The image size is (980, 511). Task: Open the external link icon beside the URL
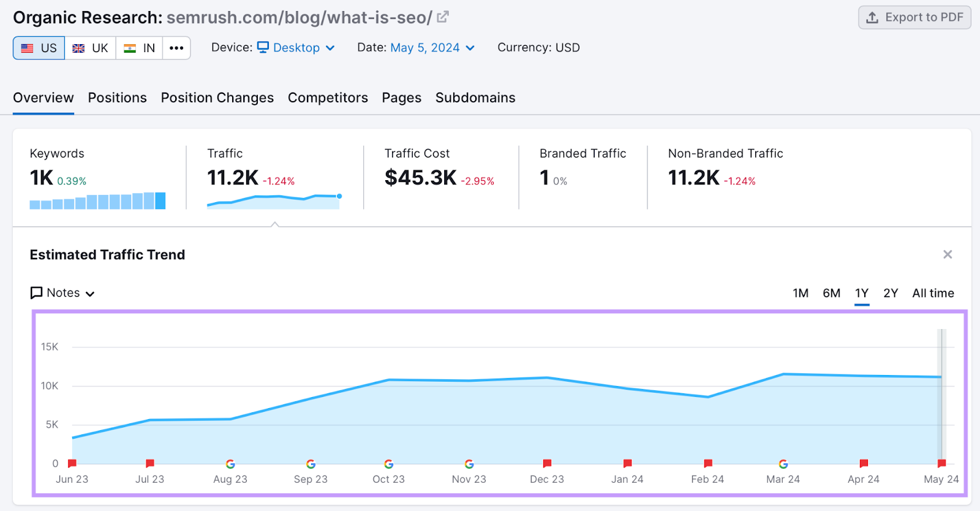[x=443, y=17]
